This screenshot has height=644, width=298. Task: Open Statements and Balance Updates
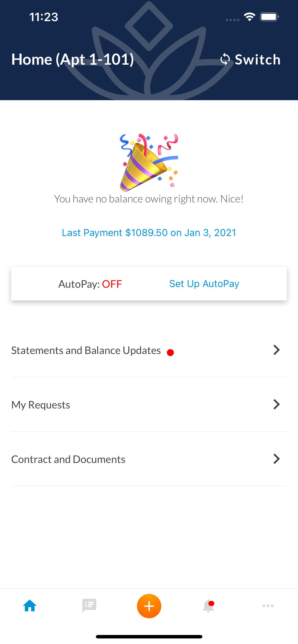tap(149, 350)
